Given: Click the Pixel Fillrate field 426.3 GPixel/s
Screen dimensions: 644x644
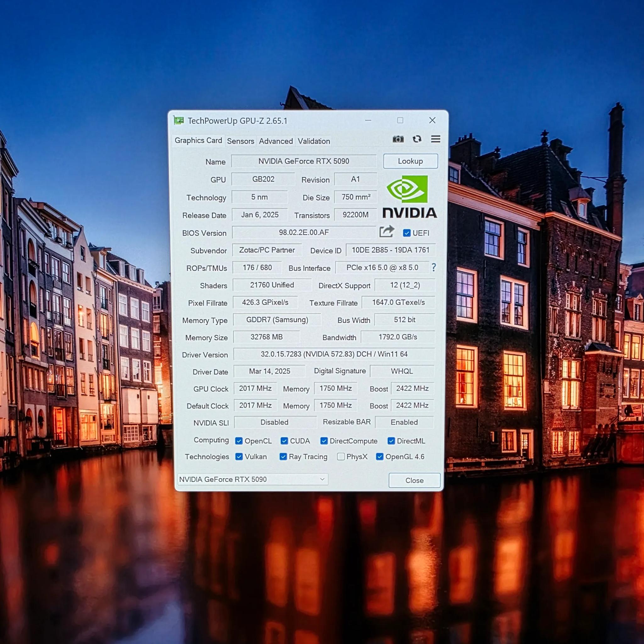Looking at the screenshot, I should coord(265,302).
